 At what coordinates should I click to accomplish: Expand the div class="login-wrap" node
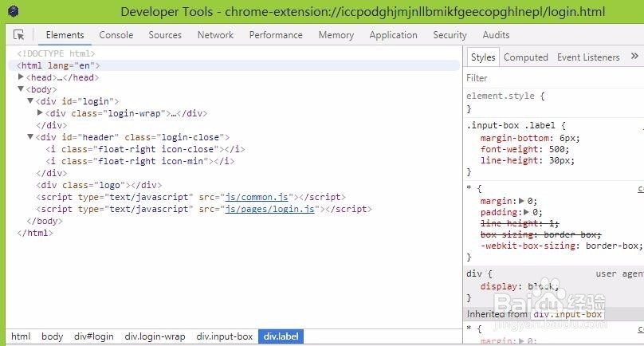tap(40, 112)
